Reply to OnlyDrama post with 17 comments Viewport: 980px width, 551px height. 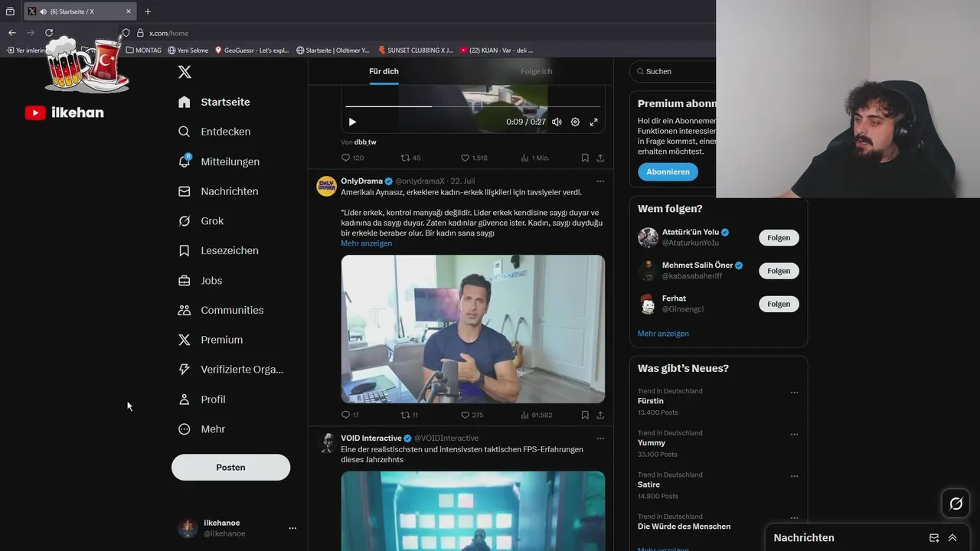345,415
